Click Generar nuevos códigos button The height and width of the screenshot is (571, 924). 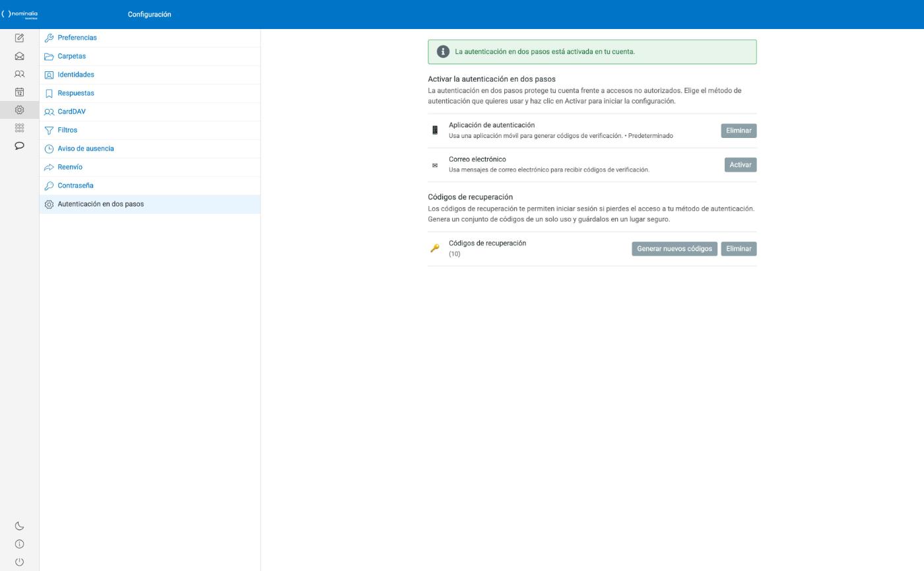click(674, 249)
